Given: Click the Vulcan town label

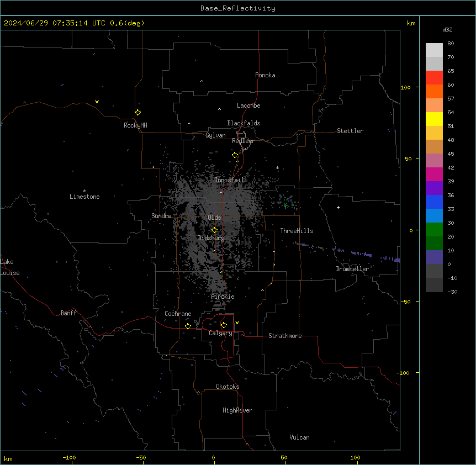Looking at the screenshot, I should 299,437.
